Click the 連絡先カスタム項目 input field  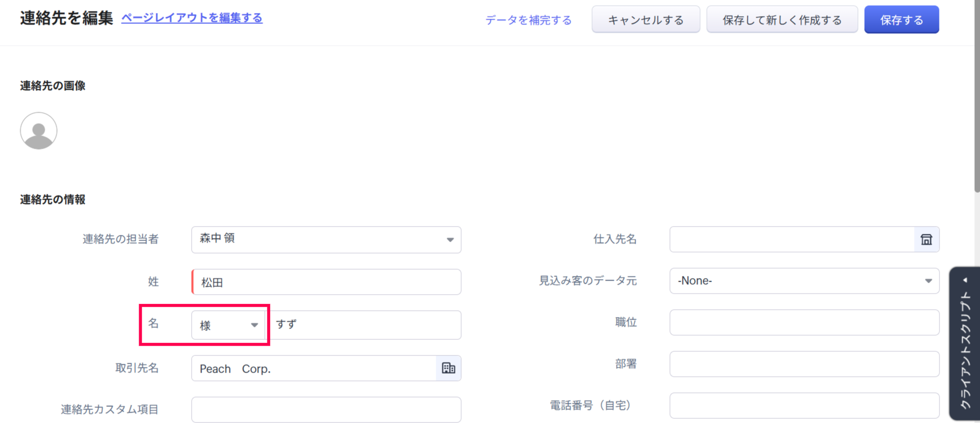(326, 409)
